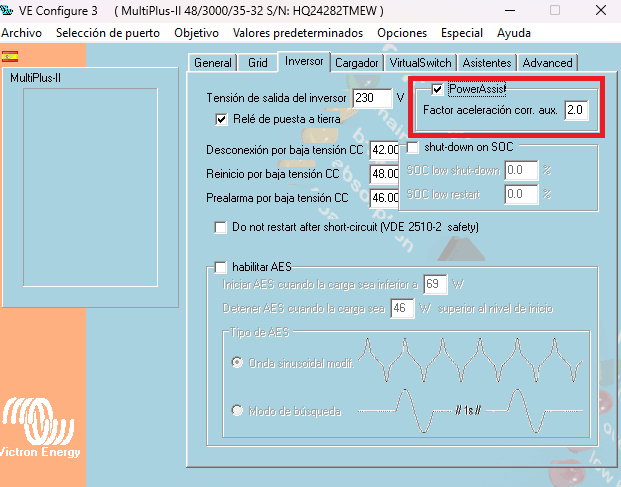
Task: Open the VirtualSwitch tab
Action: 420,63
